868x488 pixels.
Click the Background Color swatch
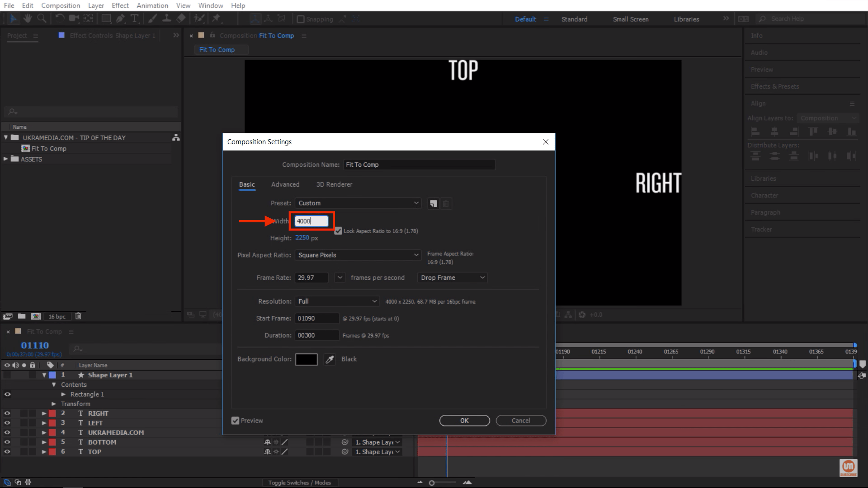coord(306,359)
